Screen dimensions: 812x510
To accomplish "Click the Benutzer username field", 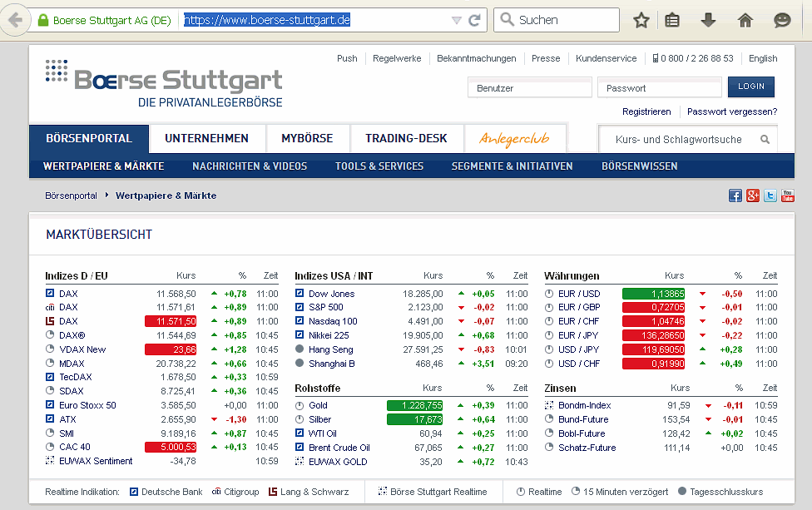I will tap(530, 87).
